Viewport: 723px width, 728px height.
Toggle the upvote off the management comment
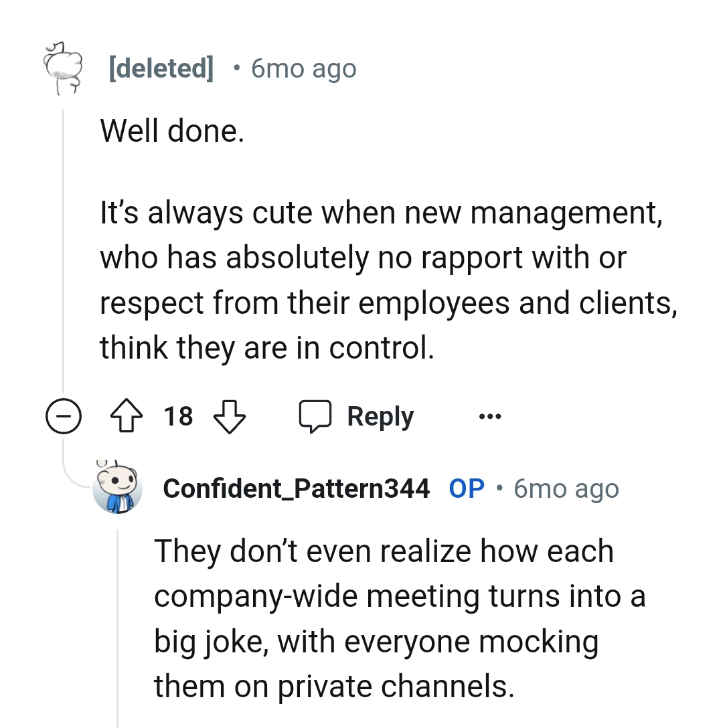[126, 416]
